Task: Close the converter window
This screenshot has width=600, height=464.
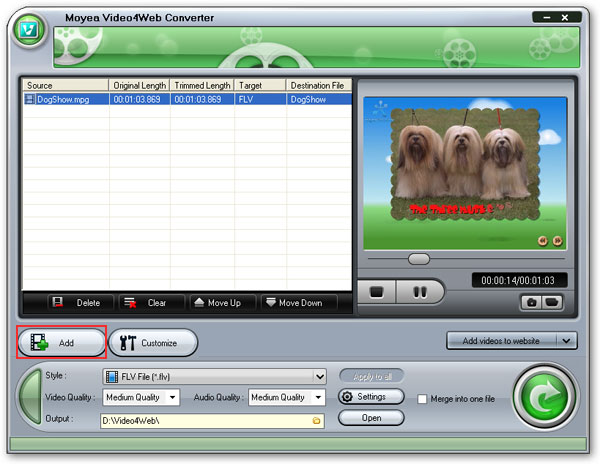Action: (x=565, y=18)
